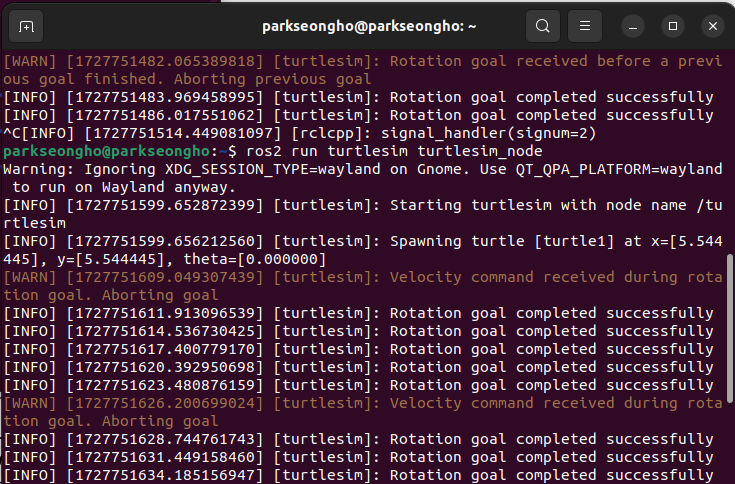The width and height of the screenshot is (735, 484).
Task: Click the green prompt parkseongho@parkseongho
Action: click(106, 151)
